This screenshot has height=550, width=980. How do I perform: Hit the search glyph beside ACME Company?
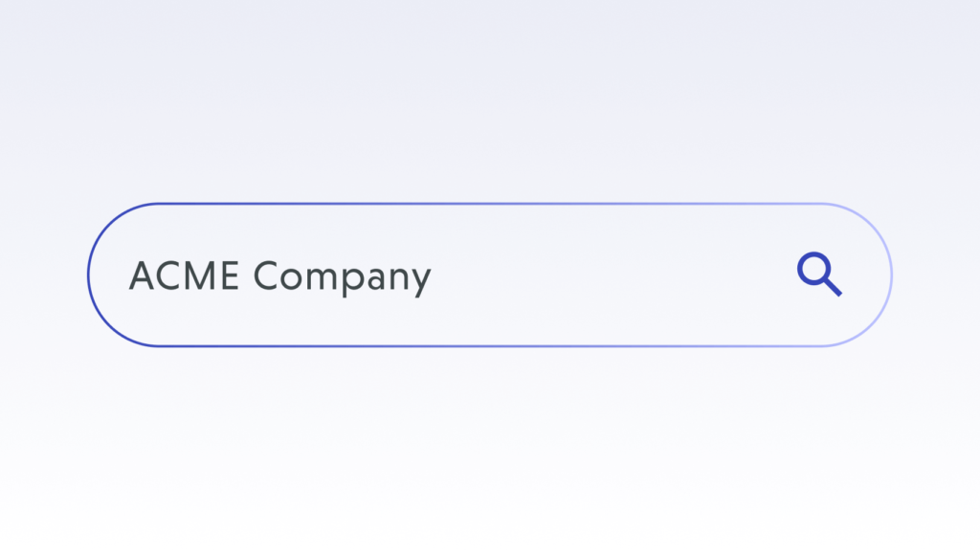818,274
